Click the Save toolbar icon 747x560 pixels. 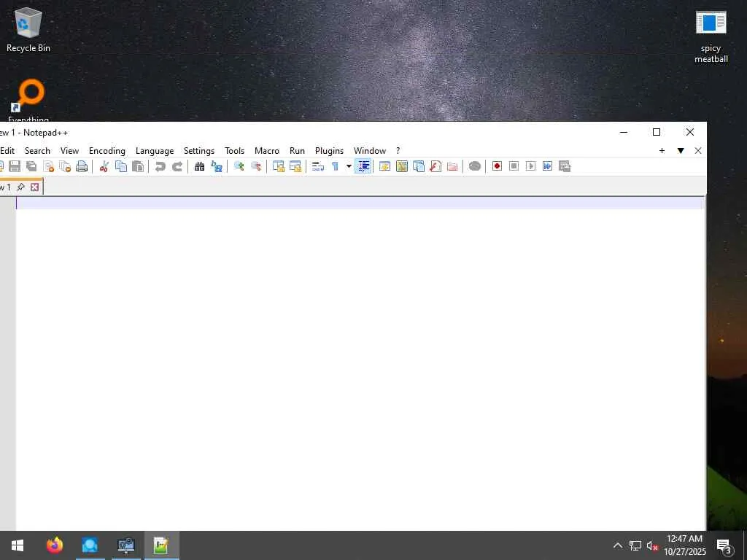(15, 166)
